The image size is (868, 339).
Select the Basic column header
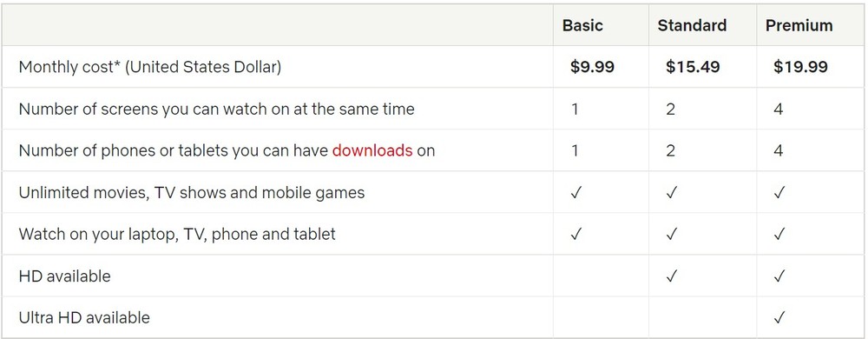[x=582, y=25]
